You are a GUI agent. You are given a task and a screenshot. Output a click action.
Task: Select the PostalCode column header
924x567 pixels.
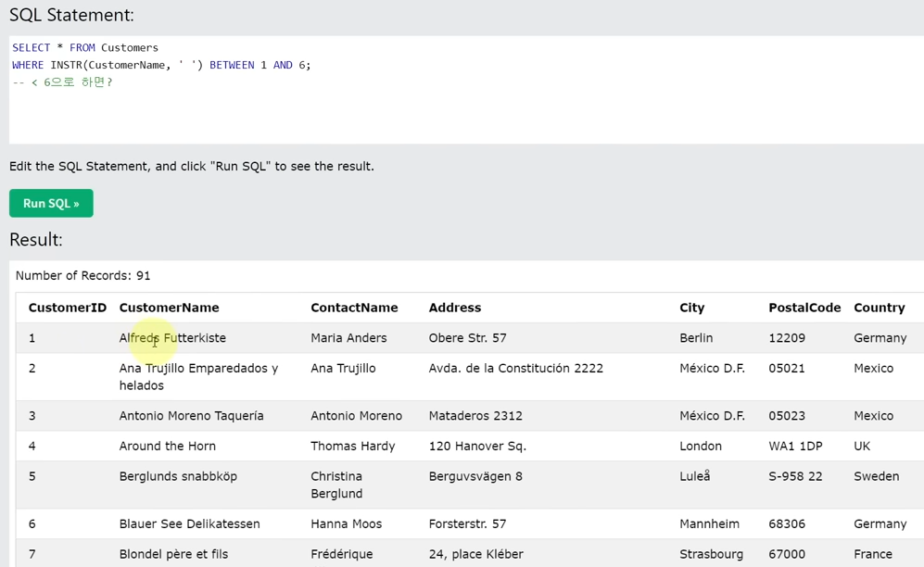point(804,308)
